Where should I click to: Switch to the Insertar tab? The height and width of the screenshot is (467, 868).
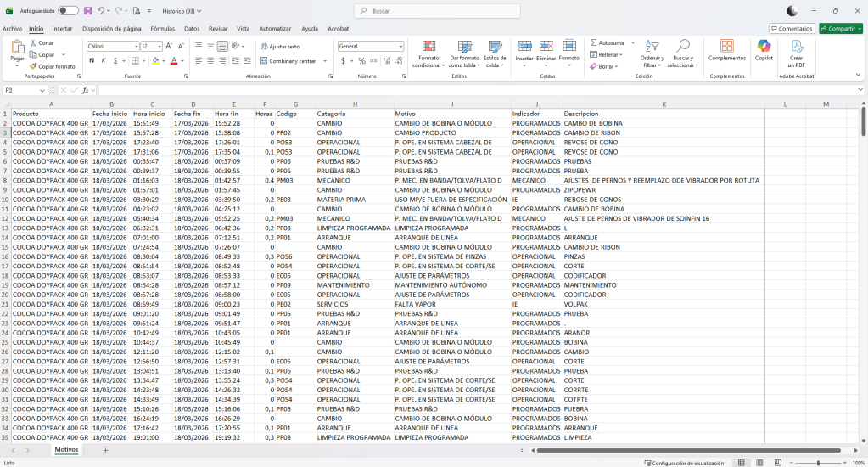(62, 28)
